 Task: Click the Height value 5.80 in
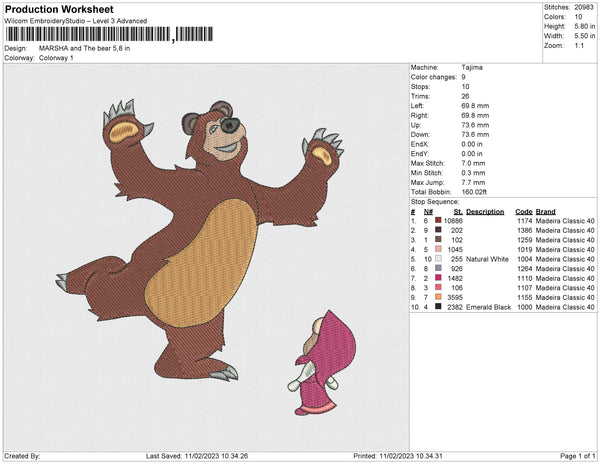pos(584,26)
